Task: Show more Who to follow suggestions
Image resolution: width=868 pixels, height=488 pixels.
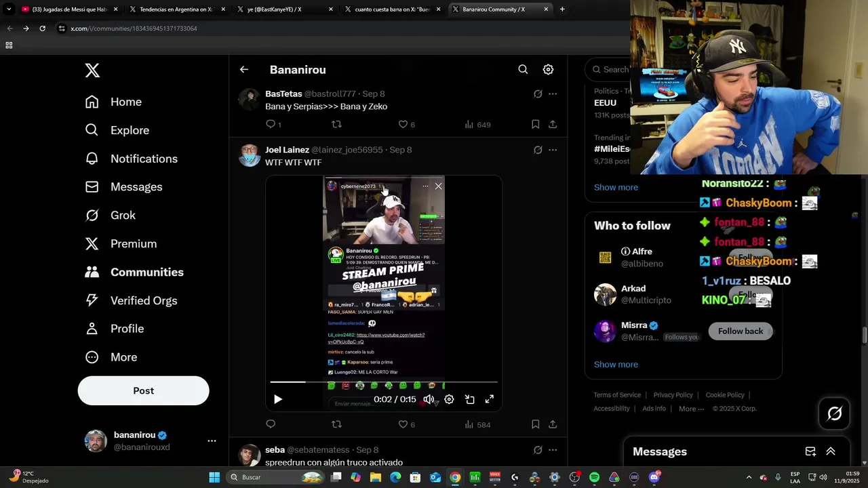Action: pos(616,364)
